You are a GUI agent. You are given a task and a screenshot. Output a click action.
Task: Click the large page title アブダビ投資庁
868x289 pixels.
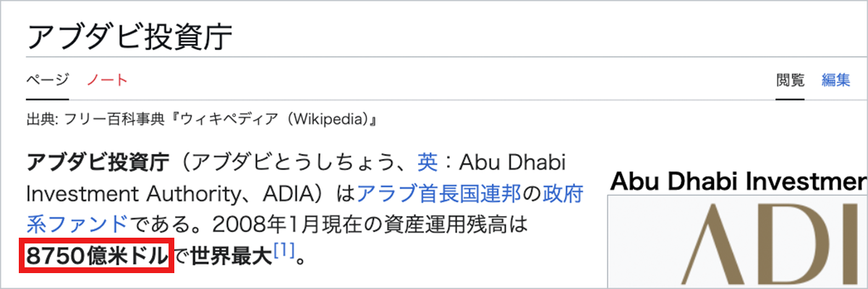click(x=130, y=35)
